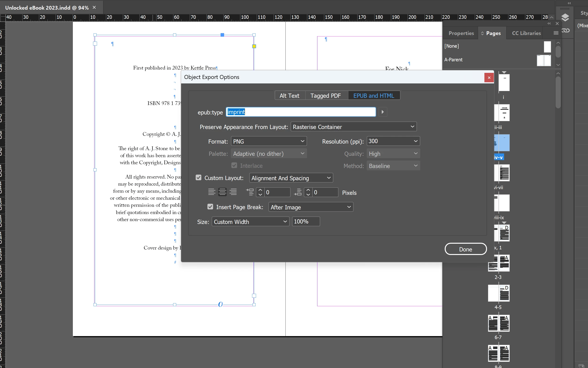Open the CC Libraries panel tab
This screenshot has height=368, width=588.
click(526, 33)
